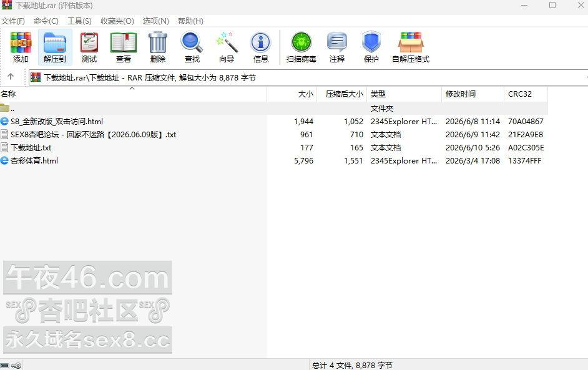
Task: Click size value 1,944
Action: 304,122
